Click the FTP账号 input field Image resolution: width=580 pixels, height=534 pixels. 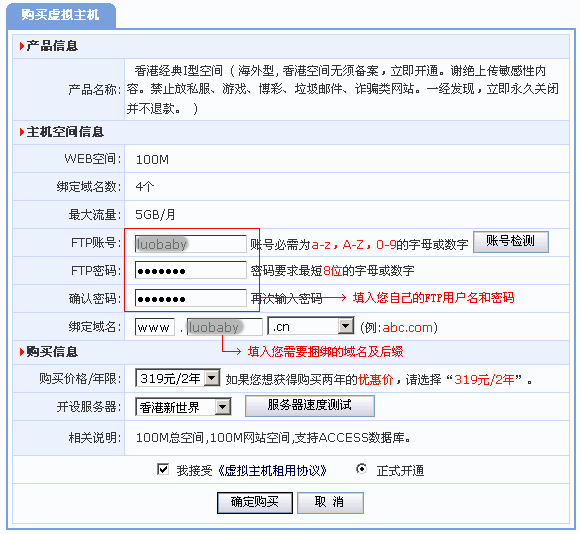point(190,244)
